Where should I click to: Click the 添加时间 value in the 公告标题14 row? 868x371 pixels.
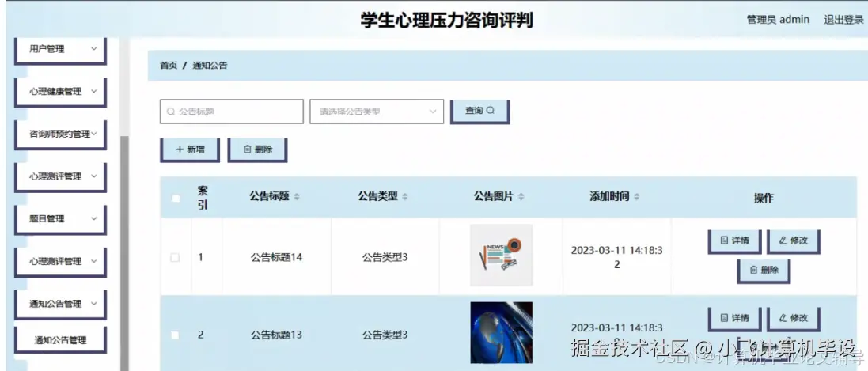pyautogui.click(x=616, y=258)
